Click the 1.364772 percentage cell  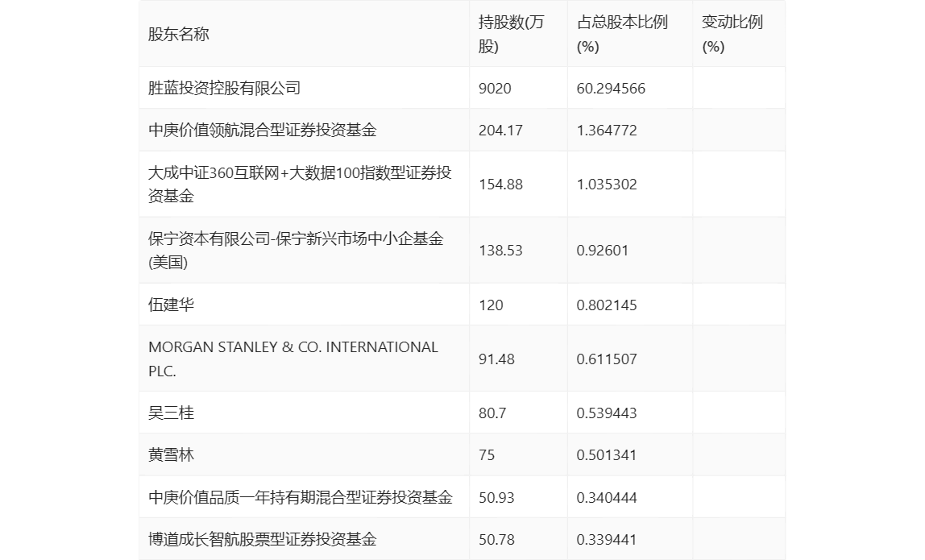607,131
